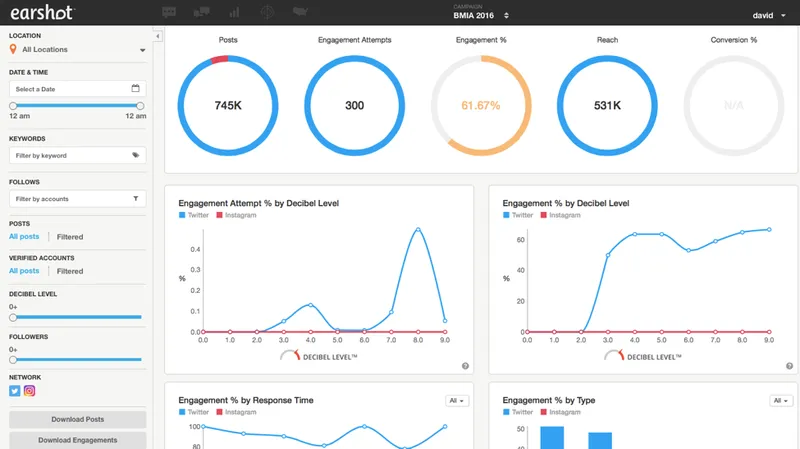Click the "NETWORK" sidebar heading
The image size is (800, 449).
(25, 378)
